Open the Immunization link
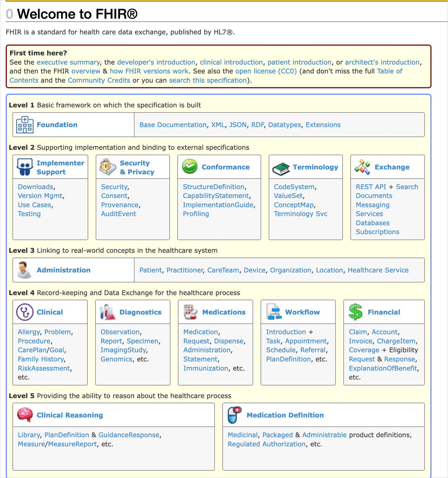The image size is (448, 478). (206, 368)
